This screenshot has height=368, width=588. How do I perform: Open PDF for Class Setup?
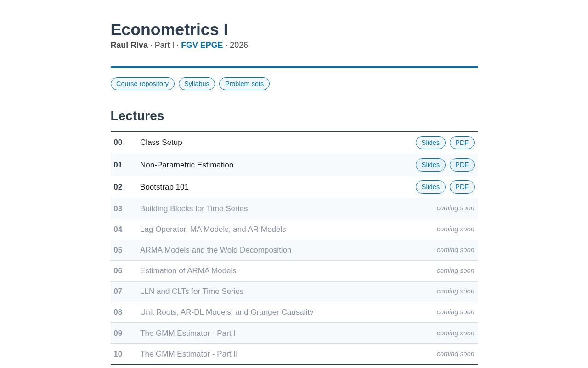point(462,143)
